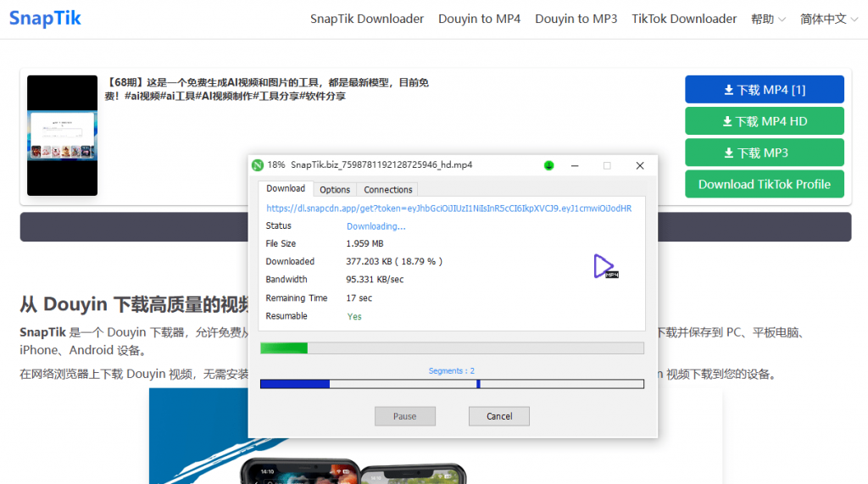Screen dimensions: 868x484
Task: Click the blue segments progress bar
Action: pos(452,384)
